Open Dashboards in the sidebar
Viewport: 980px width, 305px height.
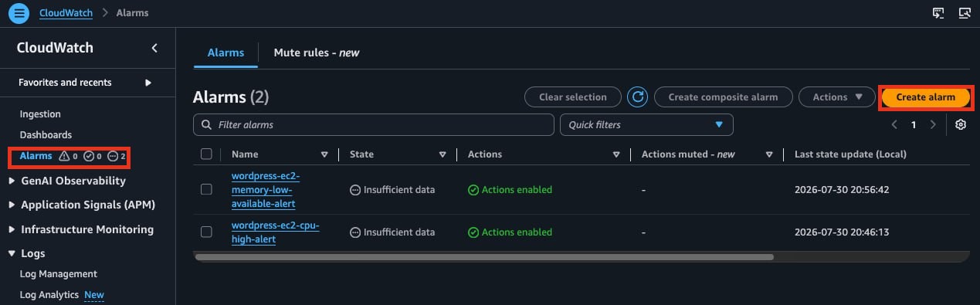click(46, 134)
